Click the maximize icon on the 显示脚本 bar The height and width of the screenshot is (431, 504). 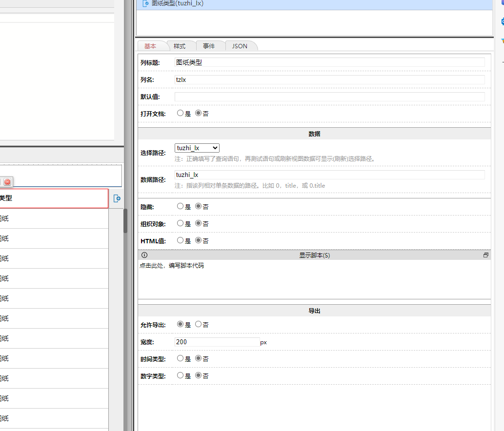coord(485,255)
